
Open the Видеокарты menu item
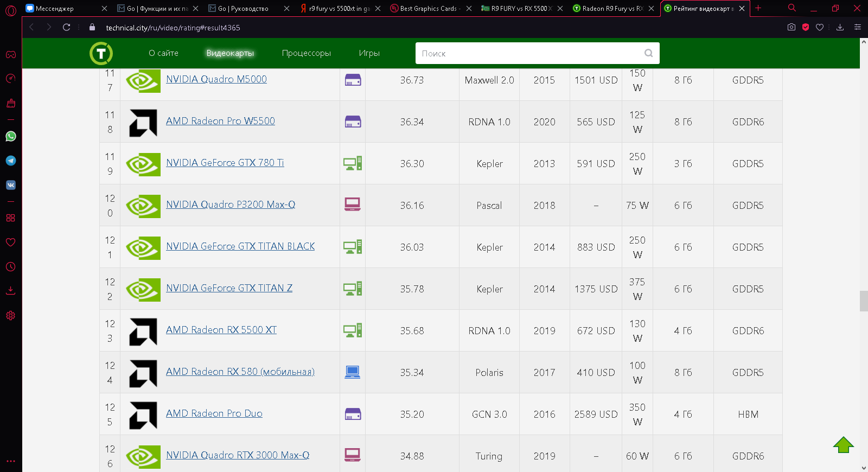[x=230, y=53]
